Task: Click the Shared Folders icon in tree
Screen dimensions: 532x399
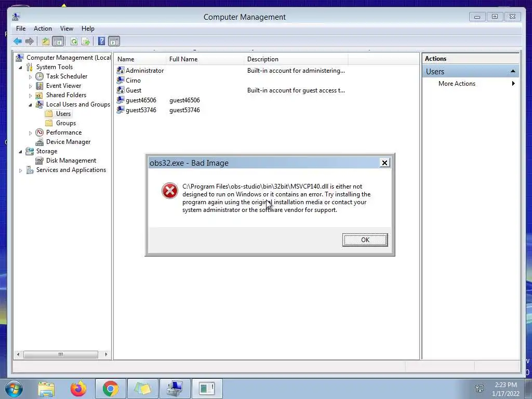Action: coord(39,95)
